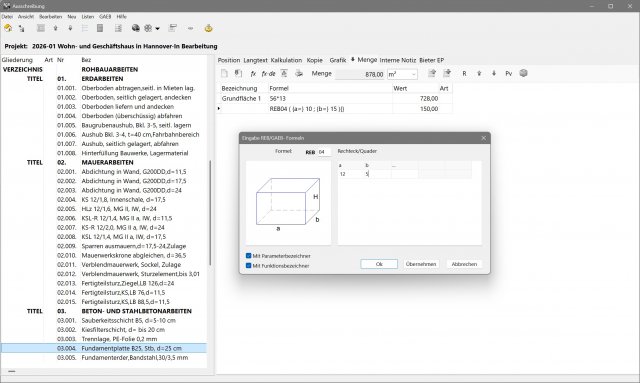Viewport: 640px width, 383px height.
Task: Click the dark globe icon in the main toolbar
Action: coord(136,28)
